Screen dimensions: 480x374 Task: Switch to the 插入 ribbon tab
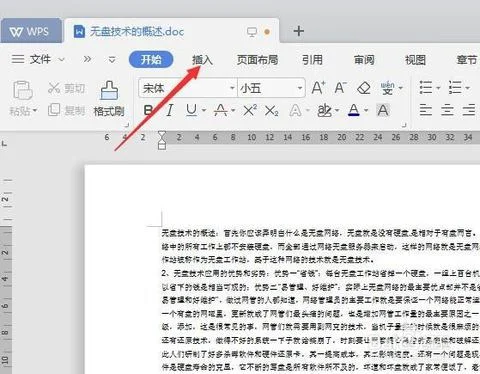[202, 60]
